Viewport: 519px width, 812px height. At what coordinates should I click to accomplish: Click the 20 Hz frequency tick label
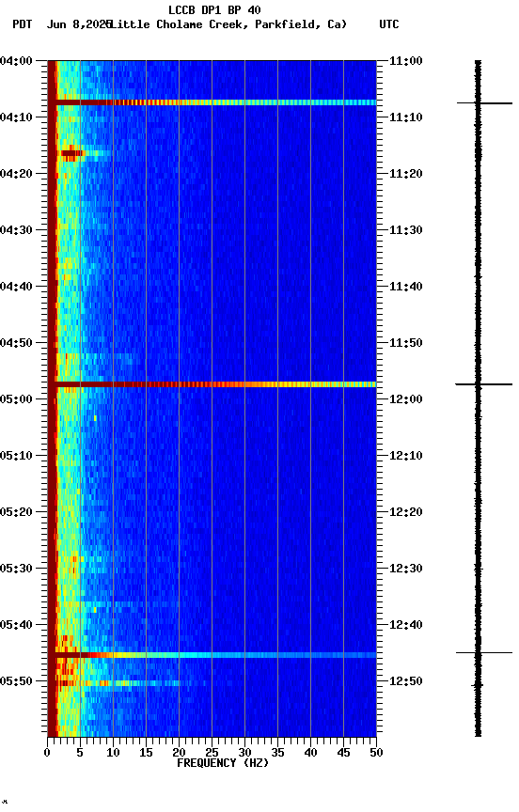tap(179, 753)
